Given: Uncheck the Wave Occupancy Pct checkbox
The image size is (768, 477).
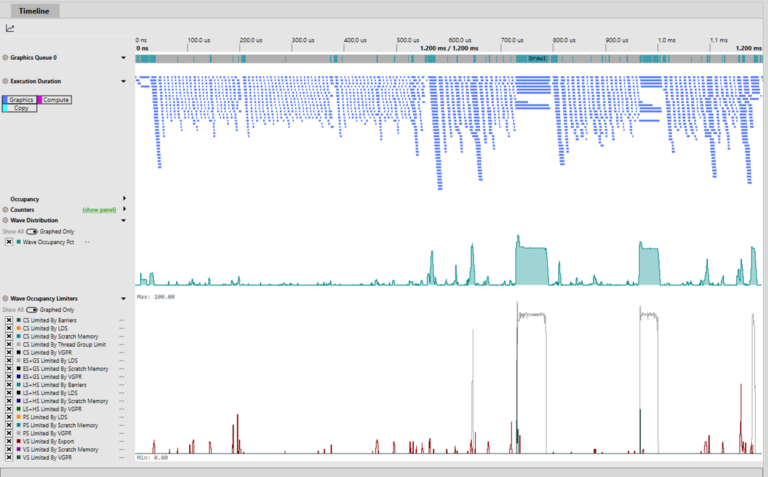Looking at the screenshot, I should (x=9, y=242).
